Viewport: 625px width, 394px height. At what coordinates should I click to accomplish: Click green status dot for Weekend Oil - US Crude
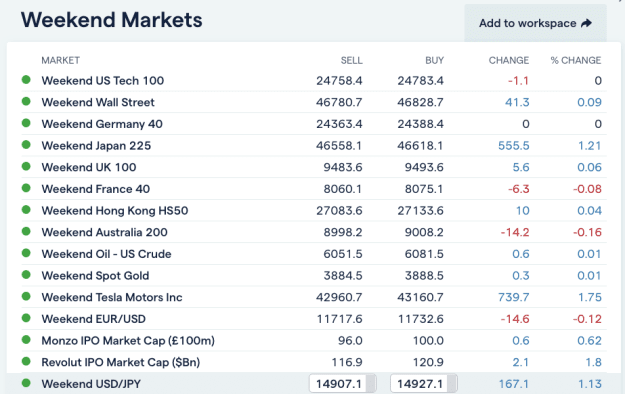point(26,253)
